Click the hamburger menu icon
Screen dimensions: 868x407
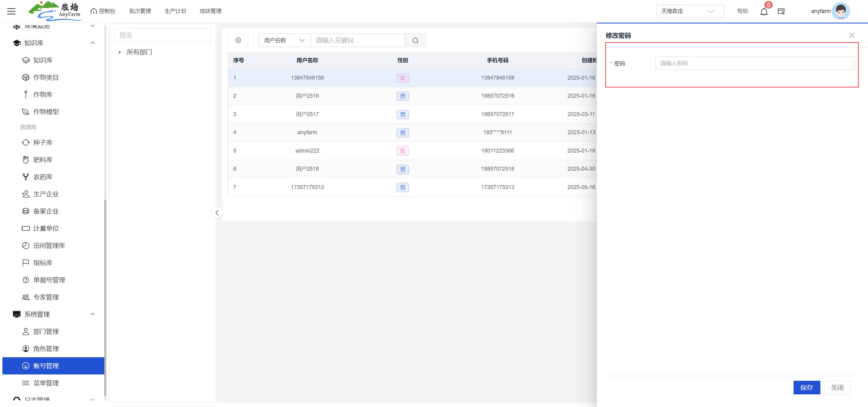point(11,11)
